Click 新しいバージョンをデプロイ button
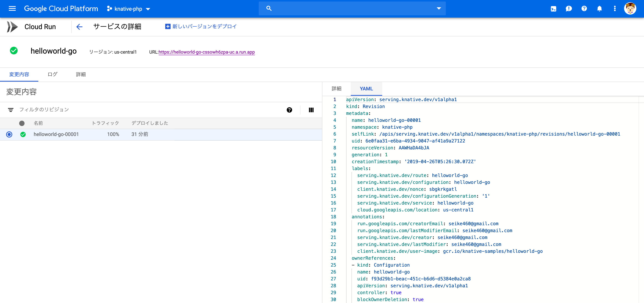The width and height of the screenshot is (644, 303). click(x=201, y=26)
